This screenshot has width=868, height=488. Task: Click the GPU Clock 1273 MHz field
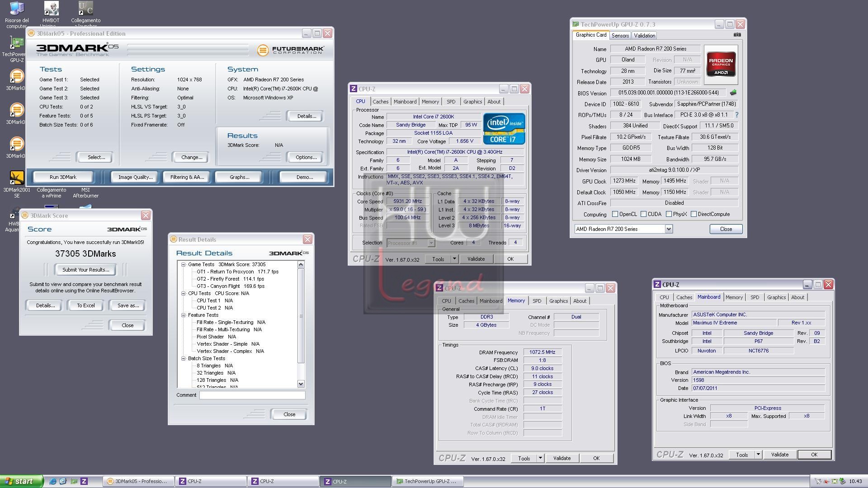pyautogui.click(x=624, y=181)
